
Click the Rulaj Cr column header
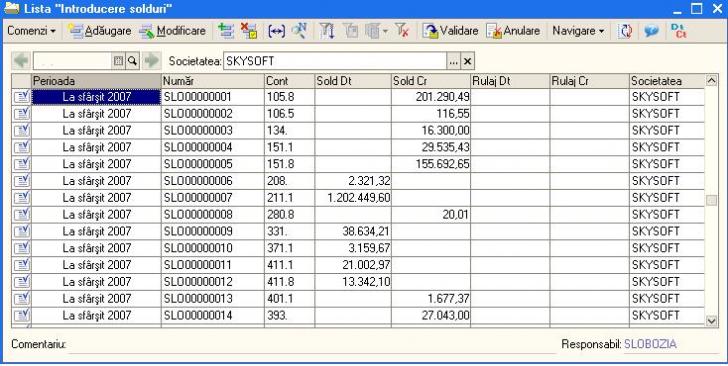click(590, 81)
